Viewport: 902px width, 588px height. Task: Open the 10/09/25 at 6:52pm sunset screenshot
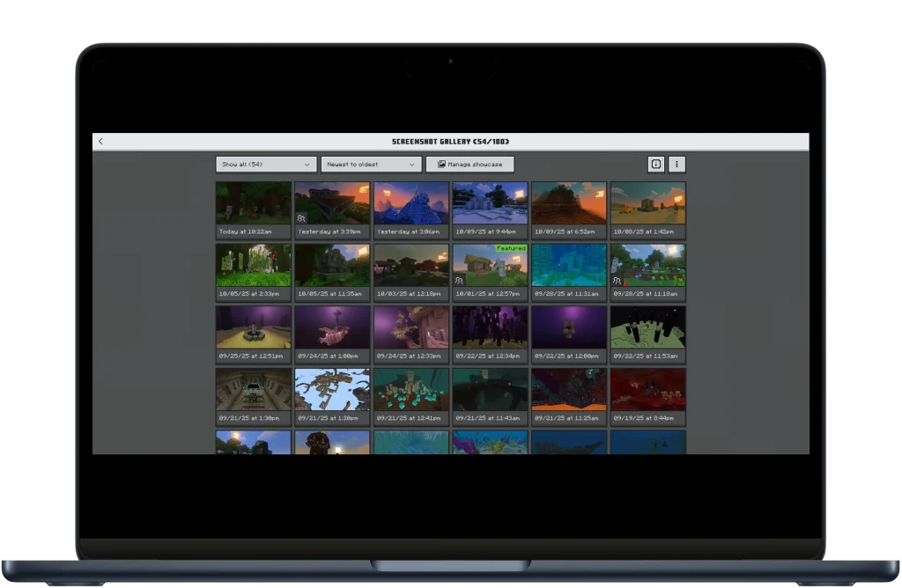(x=569, y=209)
